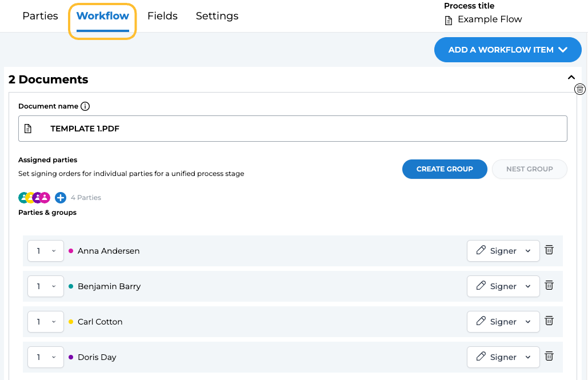
Task: Switch to the Parties tab
Action: click(40, 16)
